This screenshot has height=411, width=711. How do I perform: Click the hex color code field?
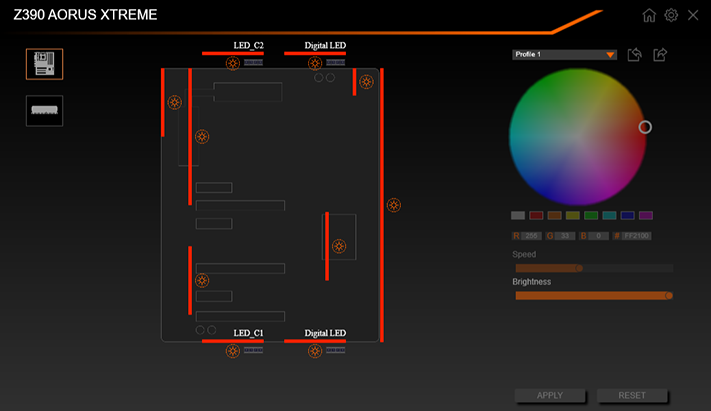pyautogui.click(x=637, y=236)
